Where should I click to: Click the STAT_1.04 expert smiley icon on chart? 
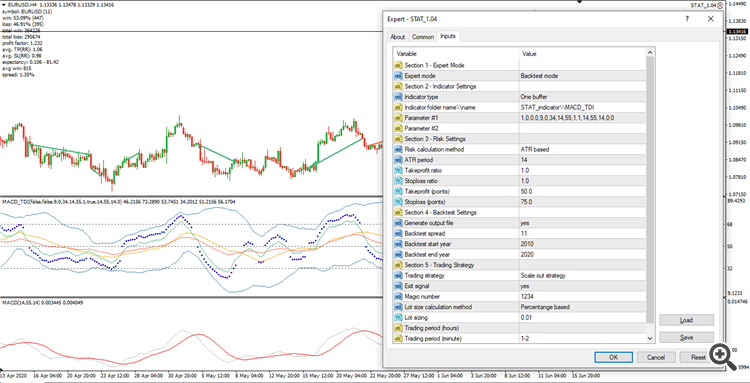pyautogui.click(x=720, y=5)
